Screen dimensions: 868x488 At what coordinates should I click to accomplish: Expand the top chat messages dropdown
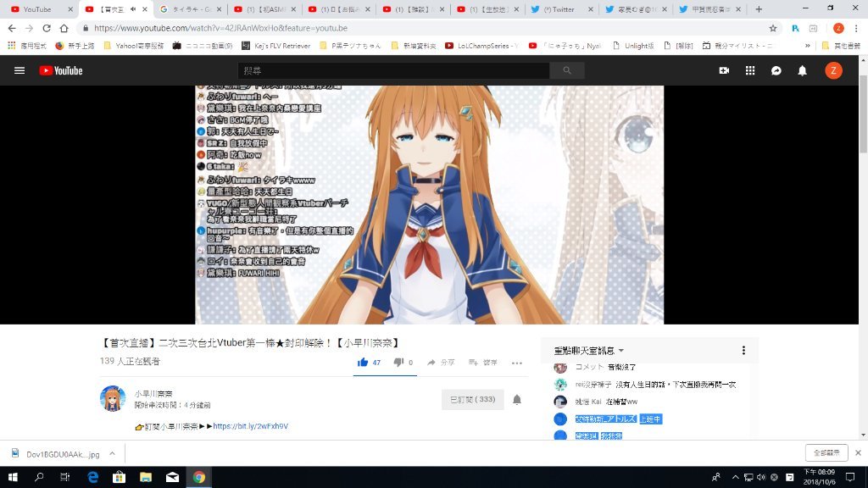pyautogui.click(x=621, y=351)
